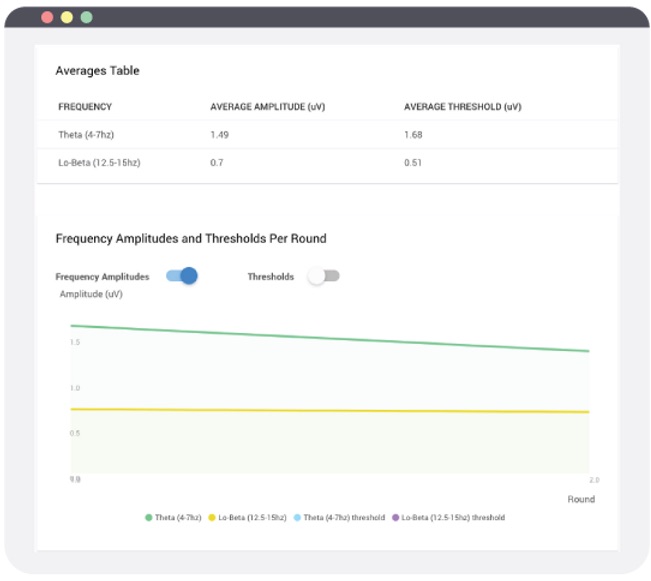Sort by the FREQUENCY column header

pos(85,106)
